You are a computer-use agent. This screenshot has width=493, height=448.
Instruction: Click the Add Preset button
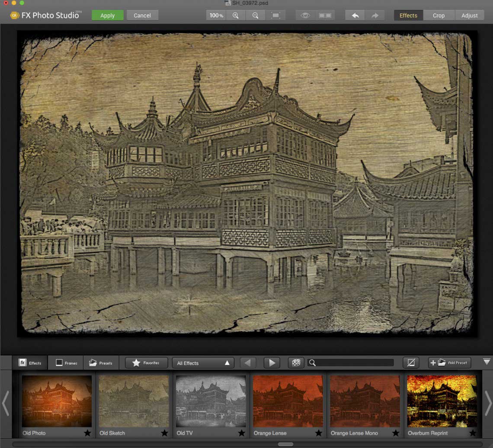[x=449, y=363]
